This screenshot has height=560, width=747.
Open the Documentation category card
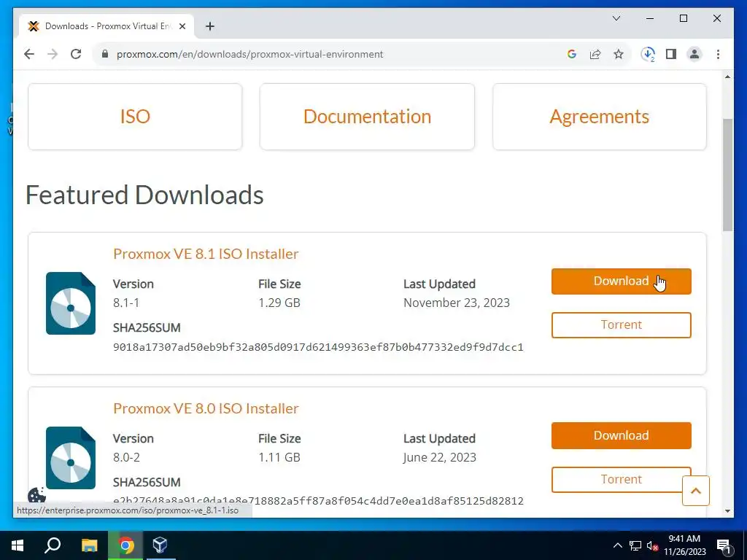[x=367, y=117]
